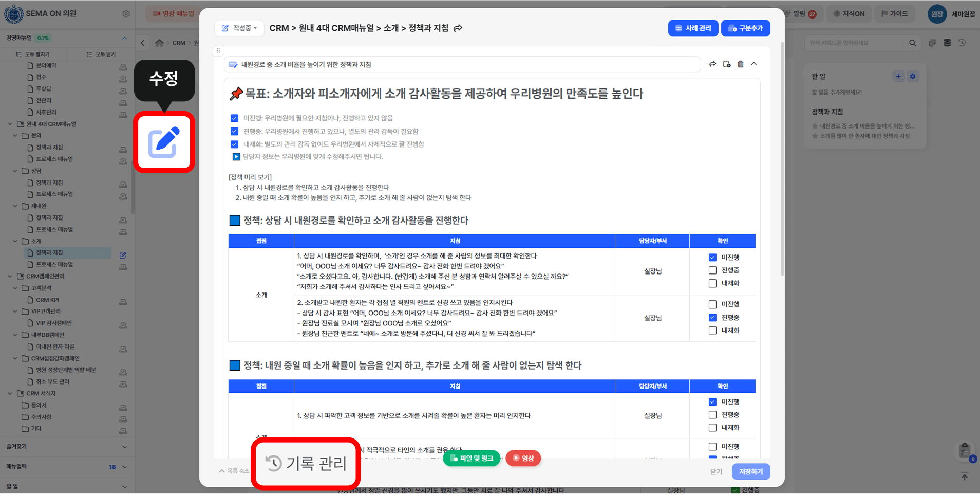Open the 할 일 panel gear settings
980x494 pixels.
click(913, 77)
